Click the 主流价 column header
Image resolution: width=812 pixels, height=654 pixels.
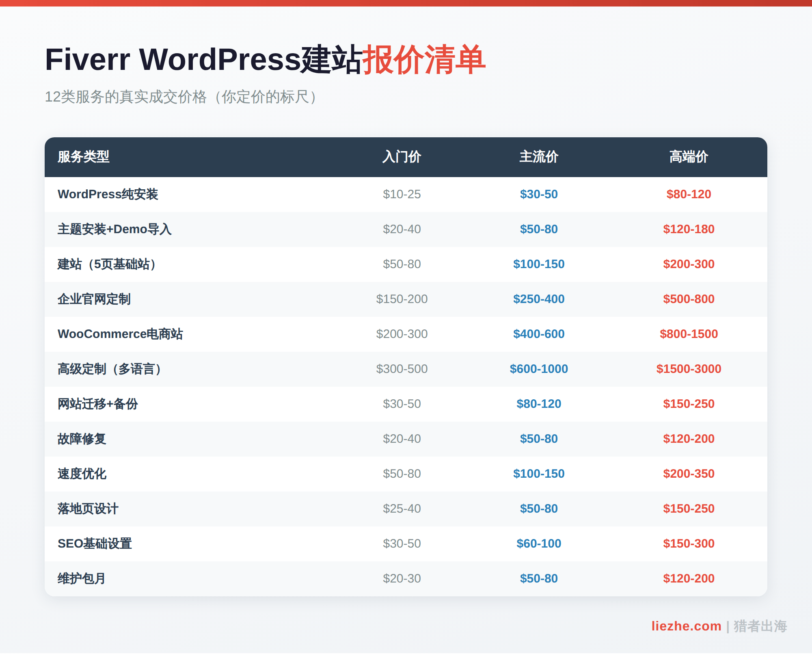pos(539,157)
